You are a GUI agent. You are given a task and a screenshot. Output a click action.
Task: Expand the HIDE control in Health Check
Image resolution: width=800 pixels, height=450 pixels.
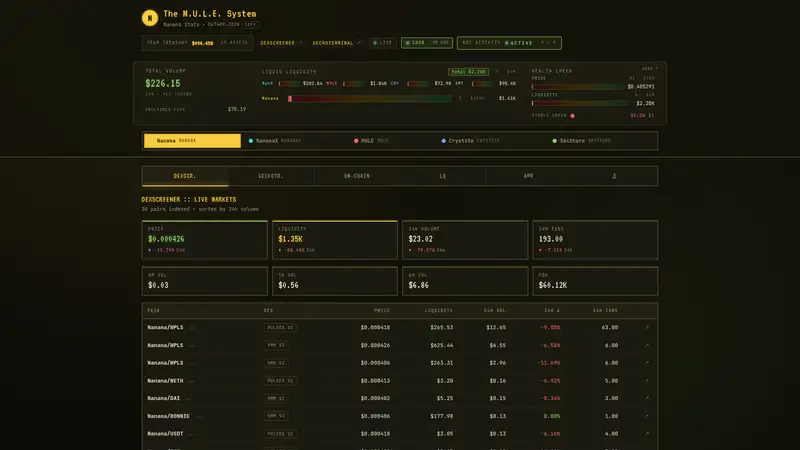pyautogui.click(x=649, y=68)
